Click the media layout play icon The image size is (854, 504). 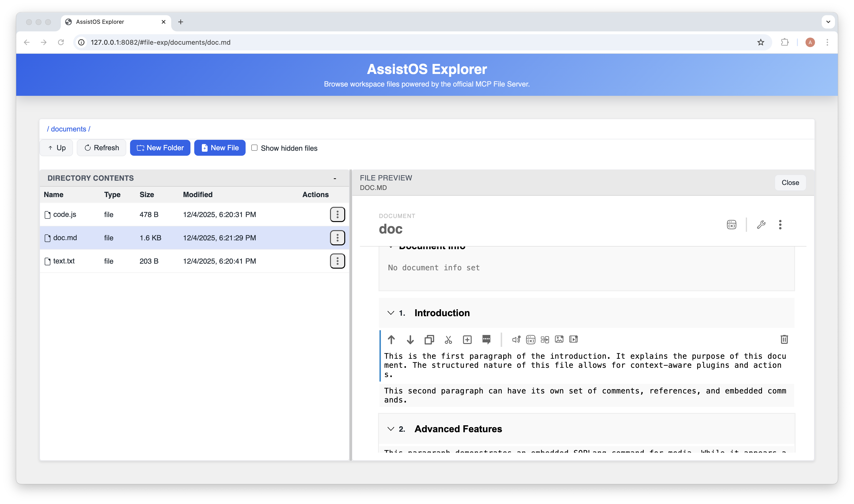coord(545,339)
